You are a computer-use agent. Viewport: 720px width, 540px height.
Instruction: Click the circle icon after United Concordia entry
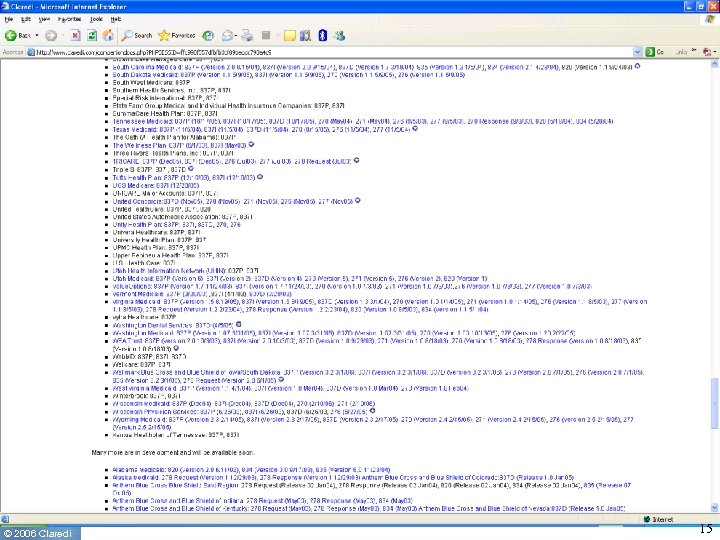tap(358, 200)
